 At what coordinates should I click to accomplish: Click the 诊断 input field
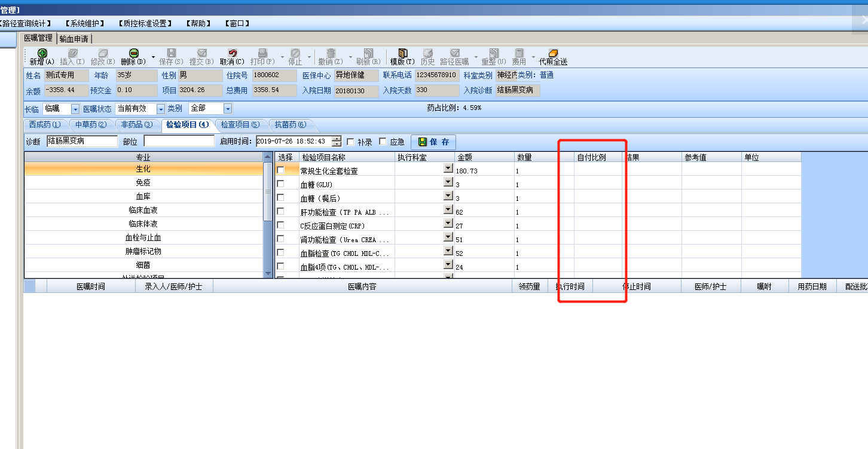click(82, 141)
